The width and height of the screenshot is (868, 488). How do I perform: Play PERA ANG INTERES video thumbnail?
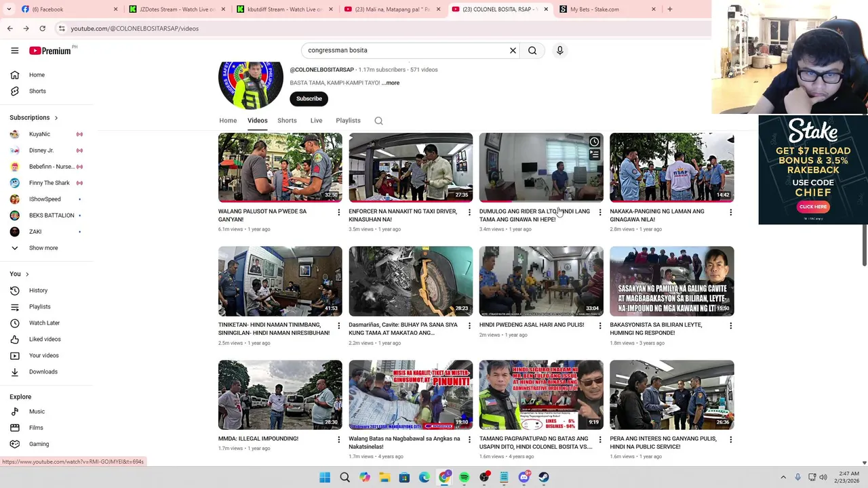coord(671,395)
